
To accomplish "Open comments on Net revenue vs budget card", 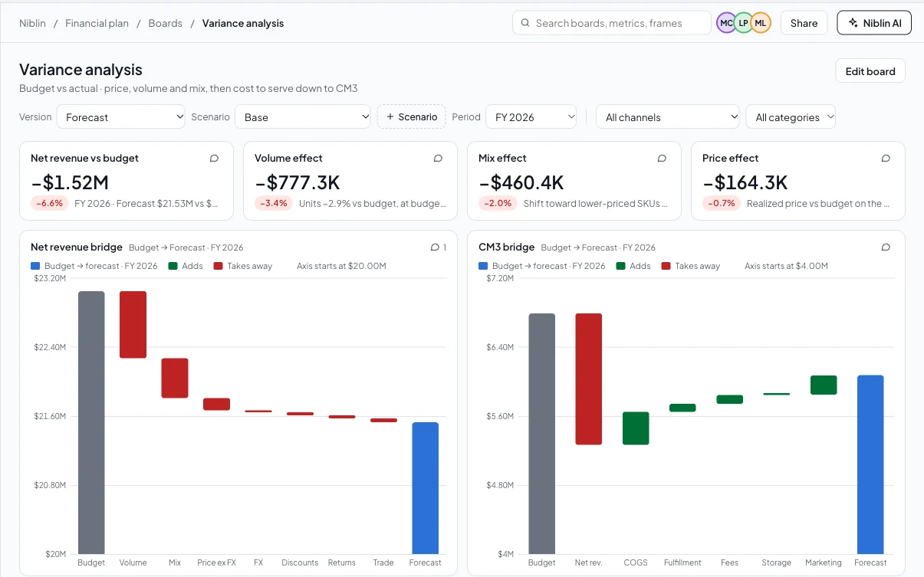I will tap(214, 158).
